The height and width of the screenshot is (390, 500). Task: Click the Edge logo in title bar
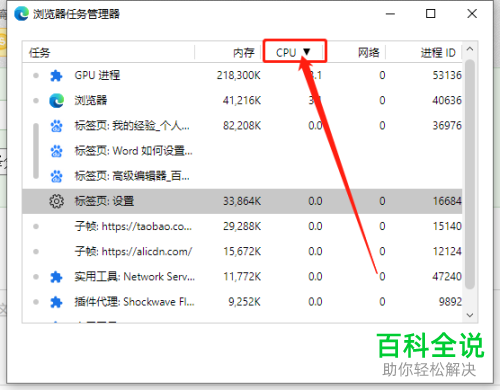21,14
